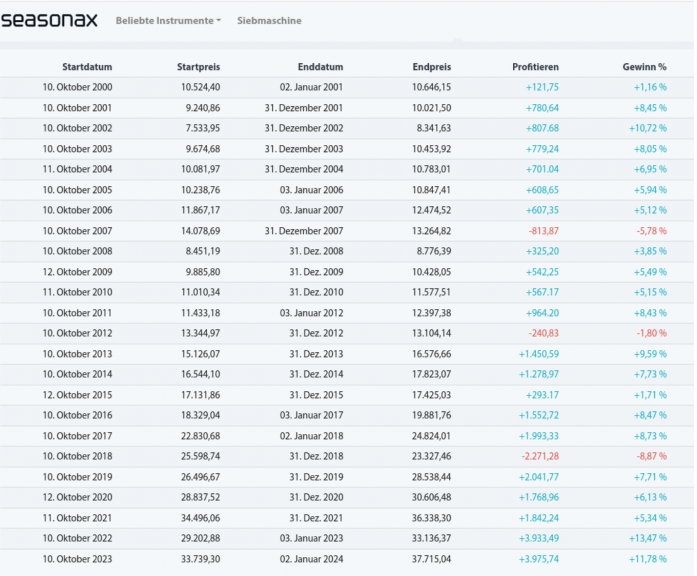Viewport: 697px width, 576px height.
Task: Sort by the Startpreis column header
Action: [x=198, y=67]
